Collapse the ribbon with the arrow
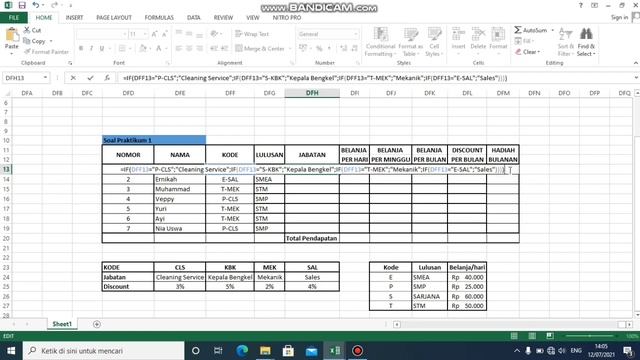The image size is (640, 360). point(636,63)
